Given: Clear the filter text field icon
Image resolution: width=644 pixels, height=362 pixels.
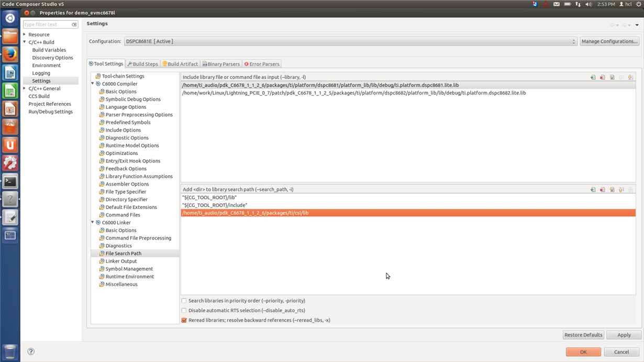Looking at the screenshot, I should coord(74,25).
